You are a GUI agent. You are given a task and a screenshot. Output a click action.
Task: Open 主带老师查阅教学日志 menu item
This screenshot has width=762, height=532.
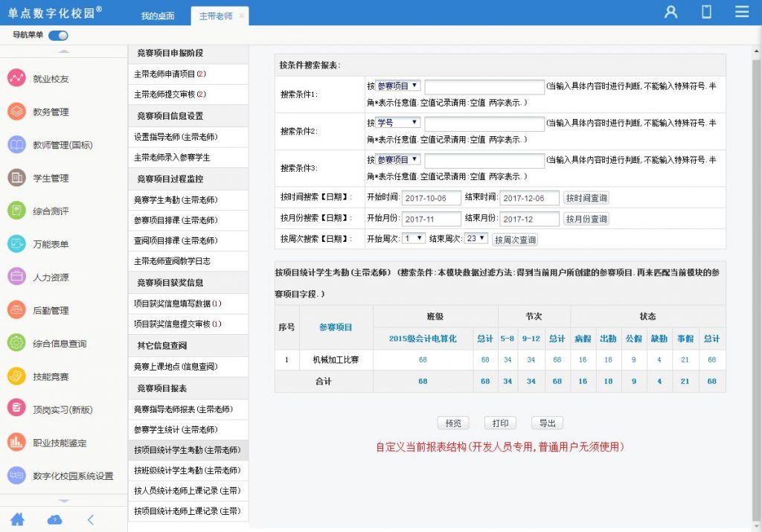coord(188,261)
